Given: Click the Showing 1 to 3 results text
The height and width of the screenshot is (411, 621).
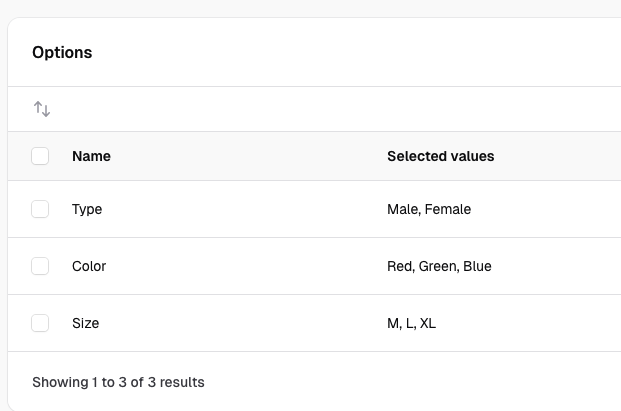Looking at the screenshot, I should pos(118,382).
